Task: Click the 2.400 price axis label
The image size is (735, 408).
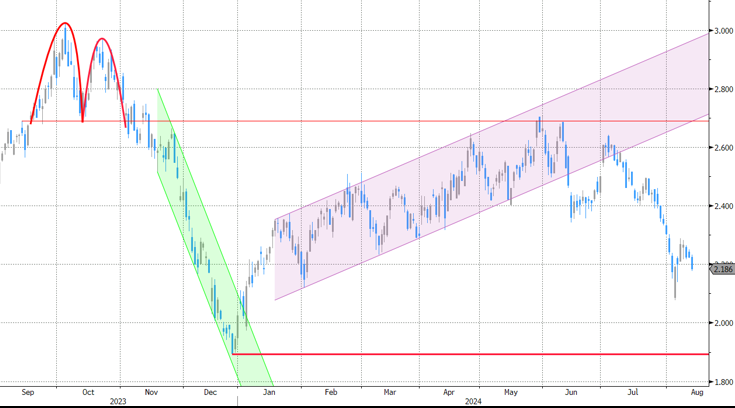Action: [723, 206]
